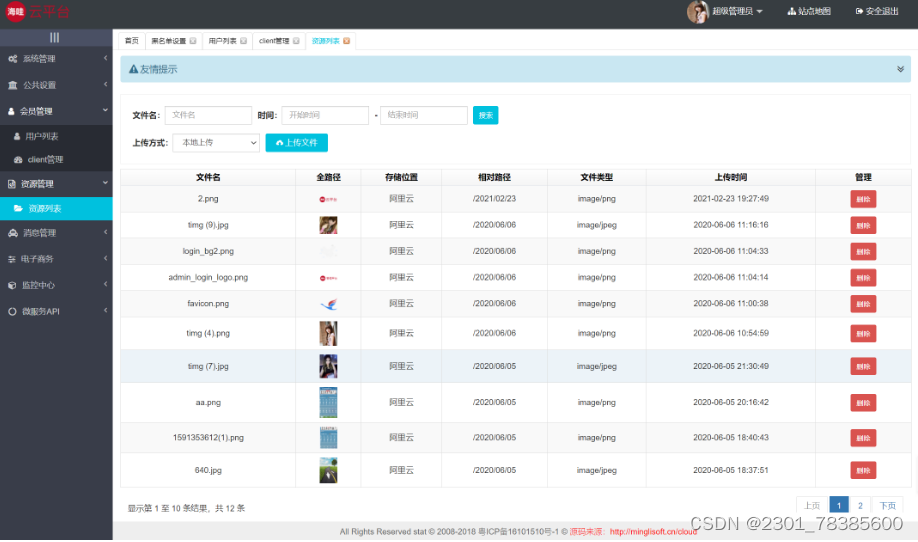Close the client管理 tab
918x542 pixels.
pos(296,41)
